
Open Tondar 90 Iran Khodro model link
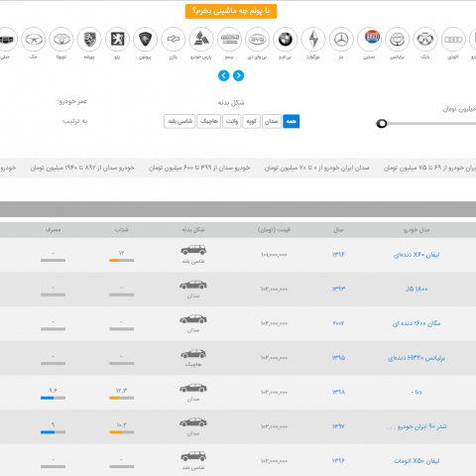pos(416,426)
